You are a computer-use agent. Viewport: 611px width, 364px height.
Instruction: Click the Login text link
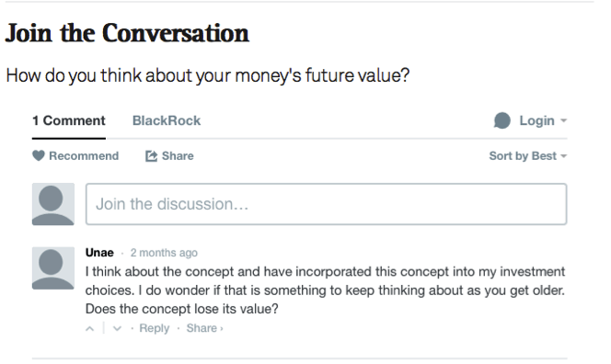click(536, 120)
